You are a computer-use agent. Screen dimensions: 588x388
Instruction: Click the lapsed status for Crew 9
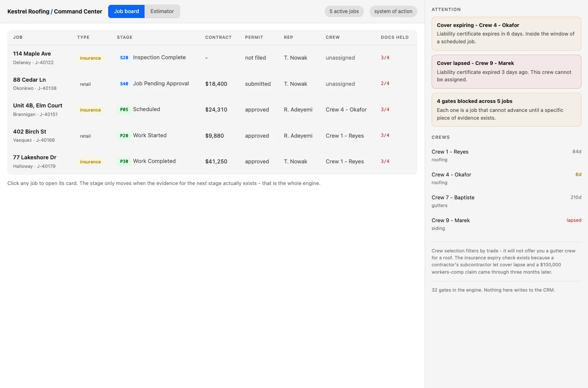pyautogui.click(x=574, y=220)
